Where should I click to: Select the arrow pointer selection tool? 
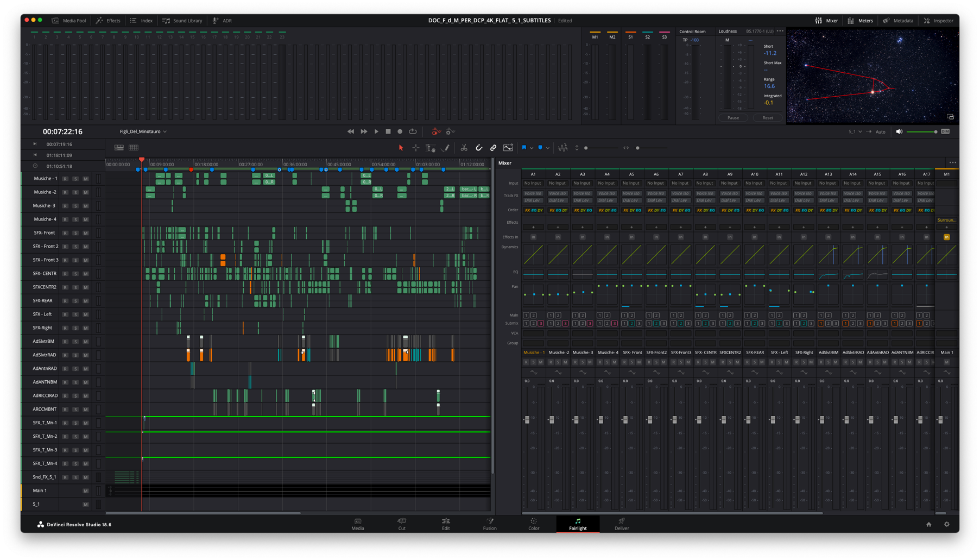pos(401,148)
